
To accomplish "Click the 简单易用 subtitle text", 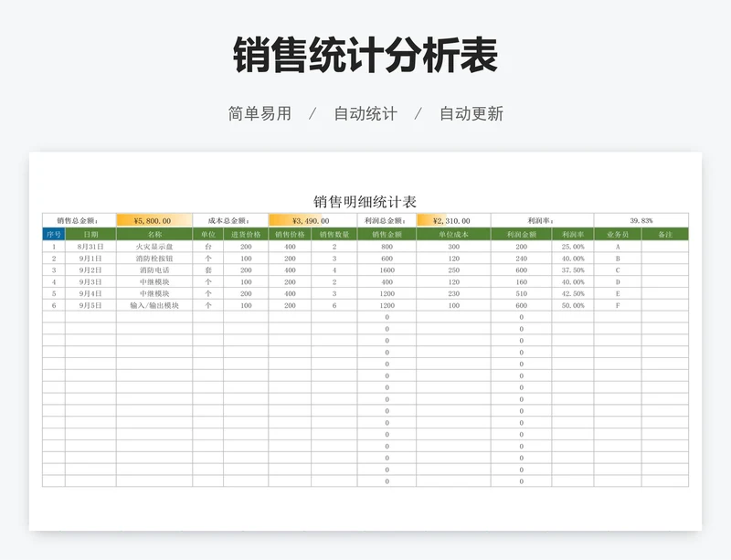I will pos(260,113).
